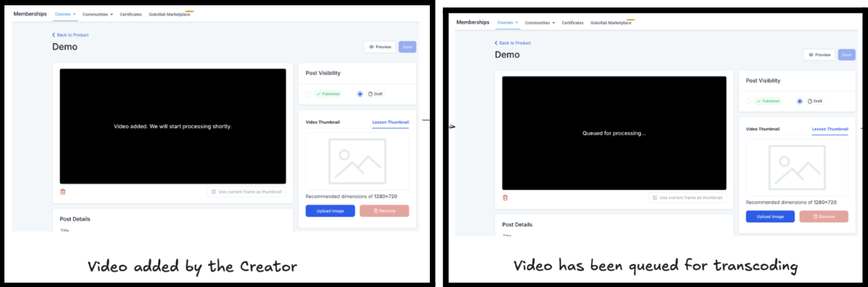The height and width of the screenshot is (287, 868).
Task: Click Back to Product link in left screenshot
Action: click(x=71, y=35)
